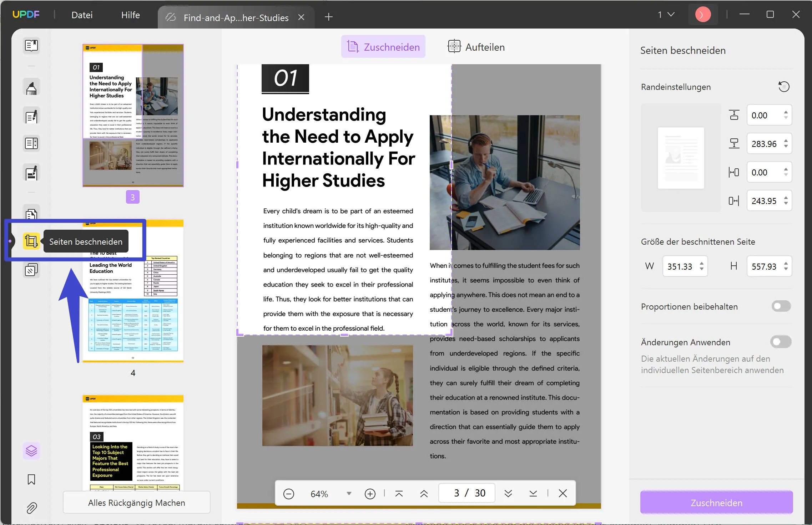
Task: Click the purple Zuschneiden apply button
Action: [716, 503]
